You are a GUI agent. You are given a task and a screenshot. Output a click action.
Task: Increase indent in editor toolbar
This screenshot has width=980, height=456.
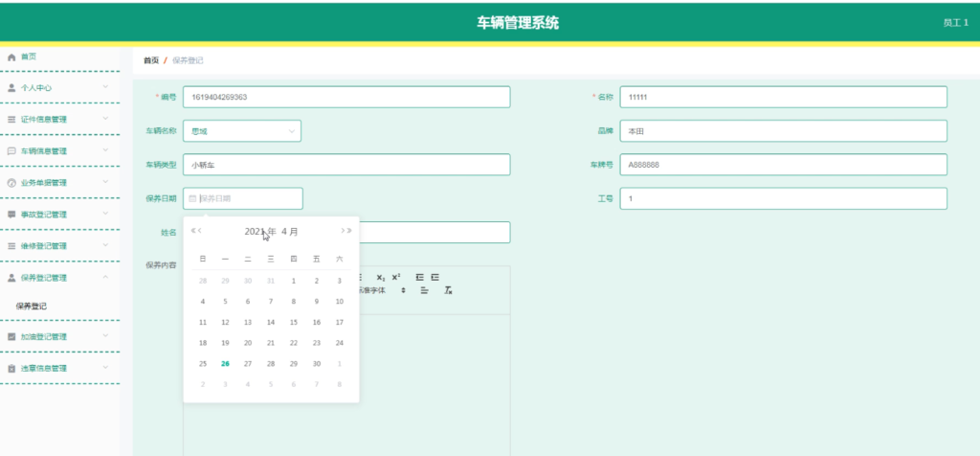[x=435, y=277]
